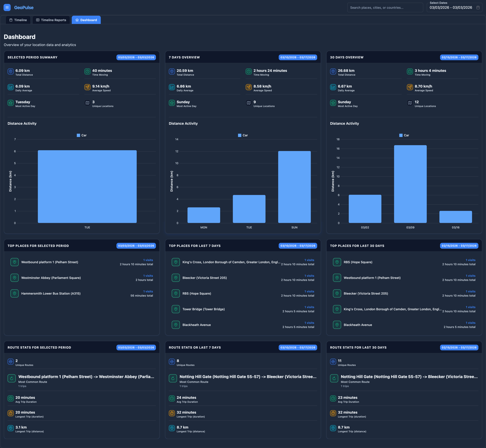Select most common route in selected period
This screenshot has width=486, height=448.
[x=86, y=377]
